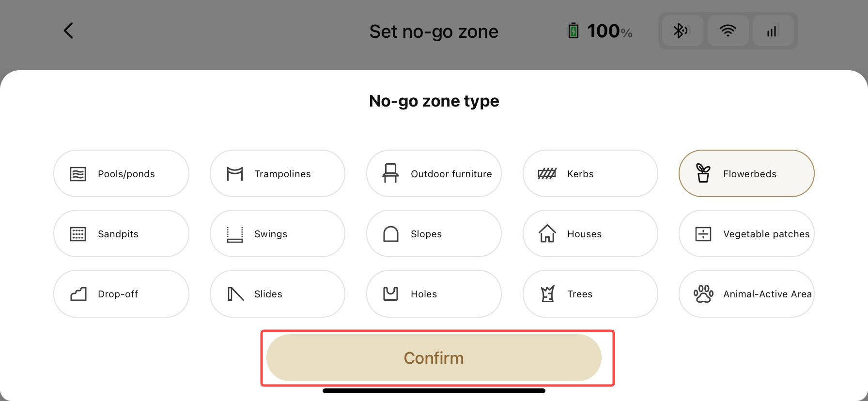The width and height of the screenshot is (868, 401).
Task: Confirm the no-go zone type
Action: 434,358
